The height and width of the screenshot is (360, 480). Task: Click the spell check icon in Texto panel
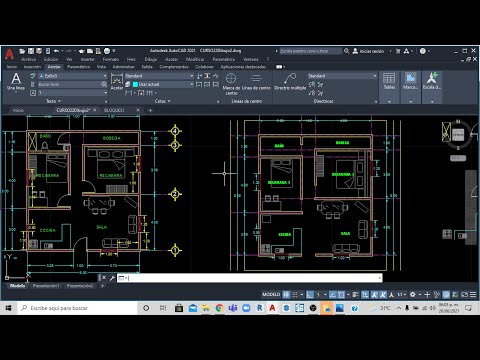coord(33,76)
